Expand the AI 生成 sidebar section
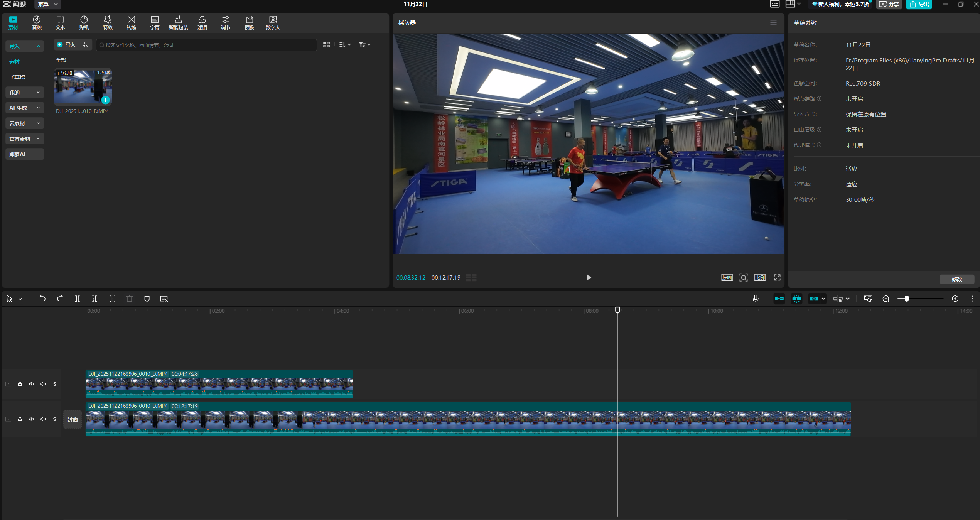 [x=24, y=108]
